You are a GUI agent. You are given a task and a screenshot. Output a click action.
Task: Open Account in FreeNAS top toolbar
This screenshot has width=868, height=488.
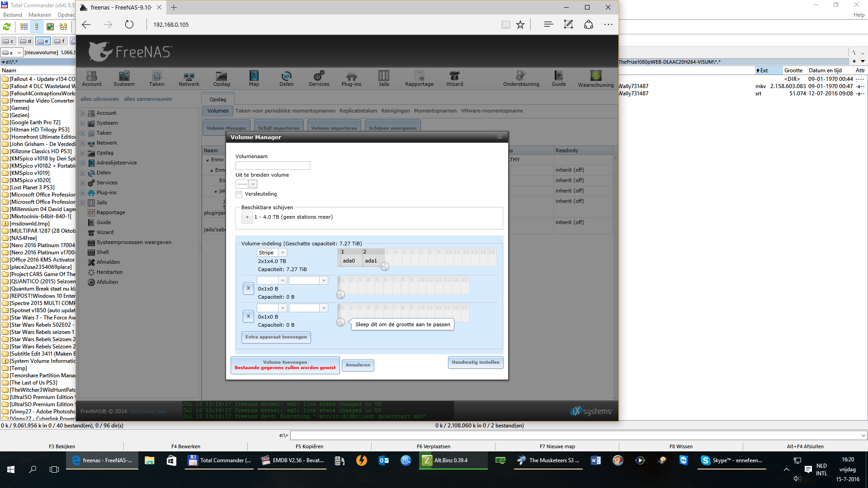coord(92,79)
